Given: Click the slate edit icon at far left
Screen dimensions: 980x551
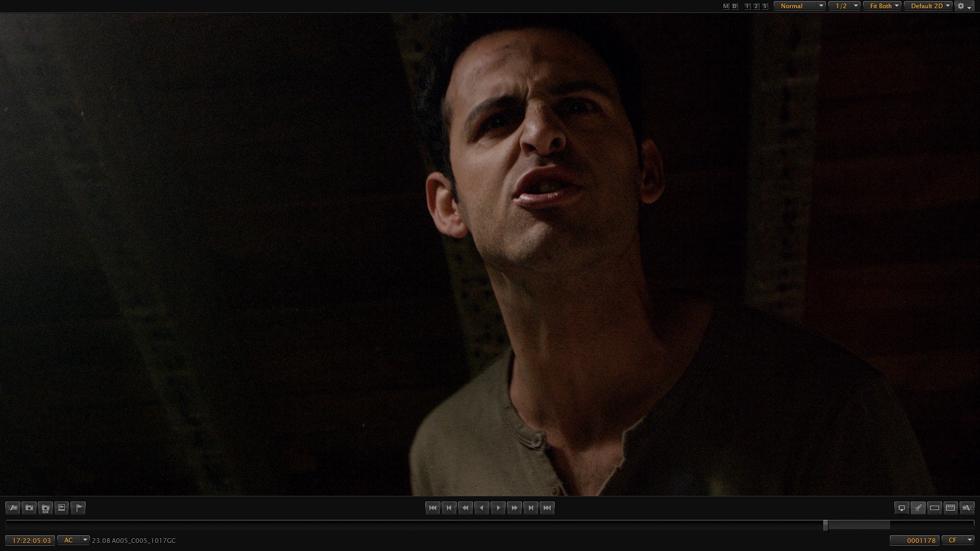Looking at the screenshot, I should (13, 508).
